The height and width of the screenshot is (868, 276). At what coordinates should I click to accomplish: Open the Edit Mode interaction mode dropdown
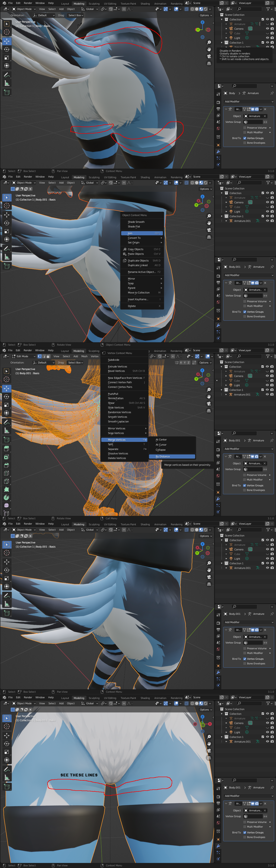24,356
